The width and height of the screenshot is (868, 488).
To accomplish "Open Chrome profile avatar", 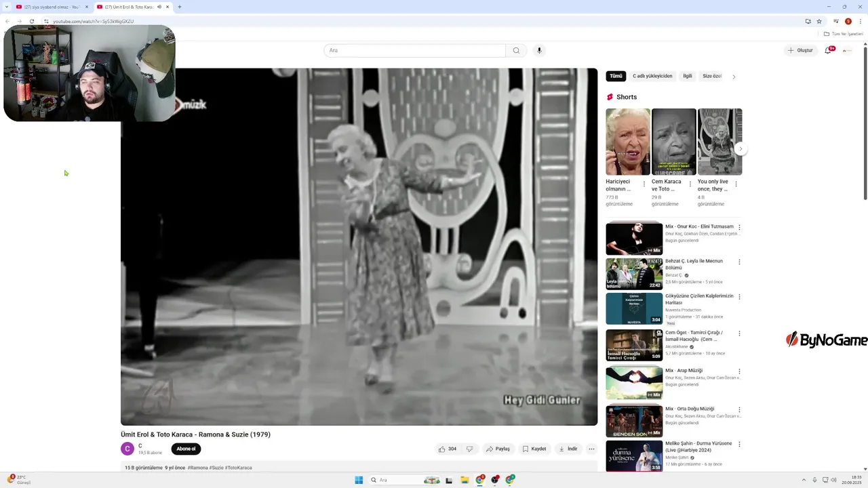I will tap(848, 21).
